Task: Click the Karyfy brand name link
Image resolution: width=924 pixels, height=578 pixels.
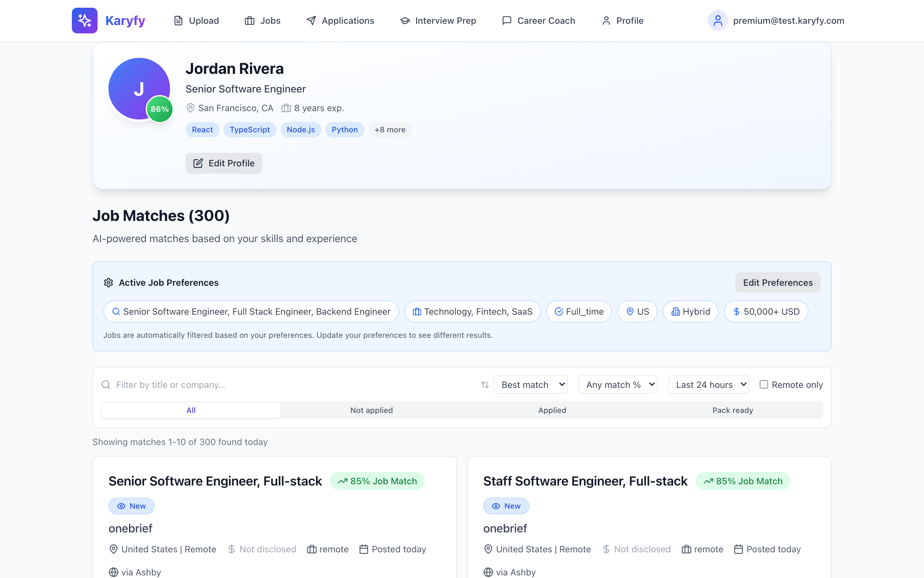Action: [x=125, y=21]
